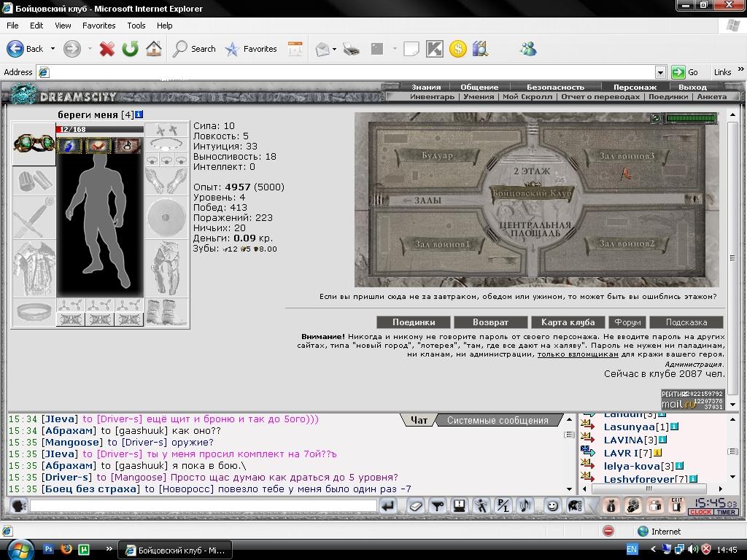Open the Инвентарь submenu link
747x560 pixels.
point(432,97)
